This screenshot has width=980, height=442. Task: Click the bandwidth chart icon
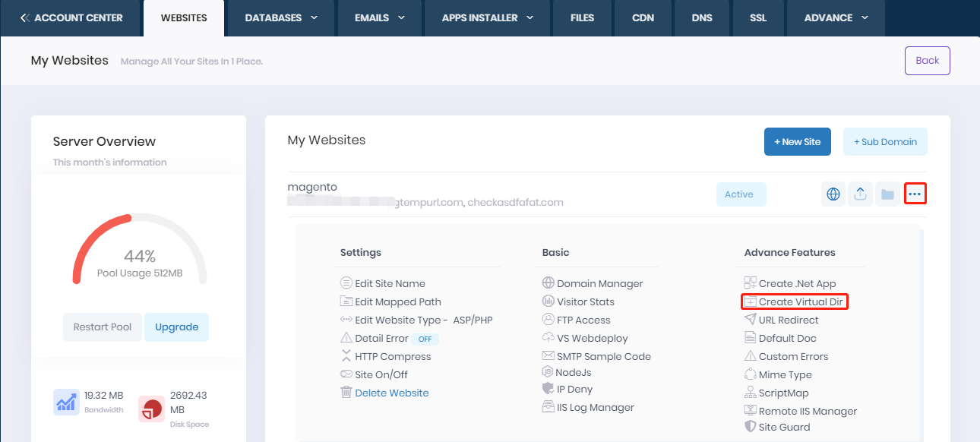click(x=66, y=403)
